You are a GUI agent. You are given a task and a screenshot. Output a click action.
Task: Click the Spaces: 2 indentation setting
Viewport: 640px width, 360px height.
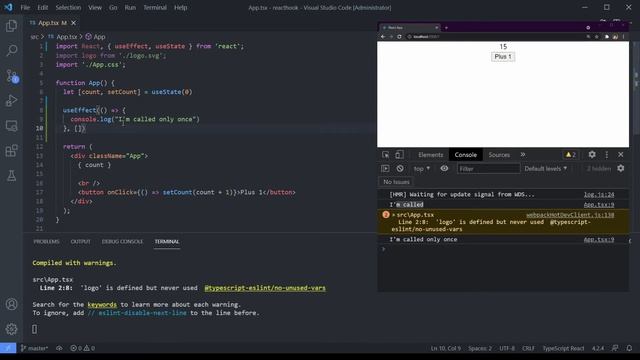point(480,348)
